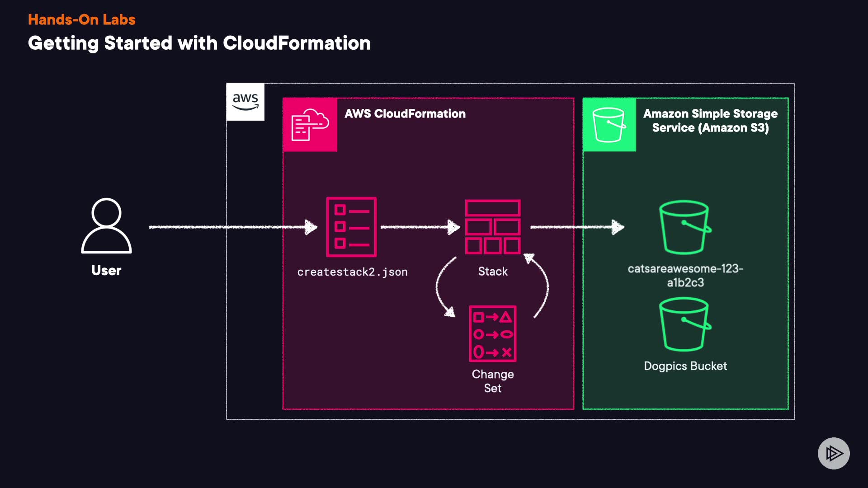The height and width of the screenshot is (488, 868).
Task: Click the User person icon
Action: point(106,226)
